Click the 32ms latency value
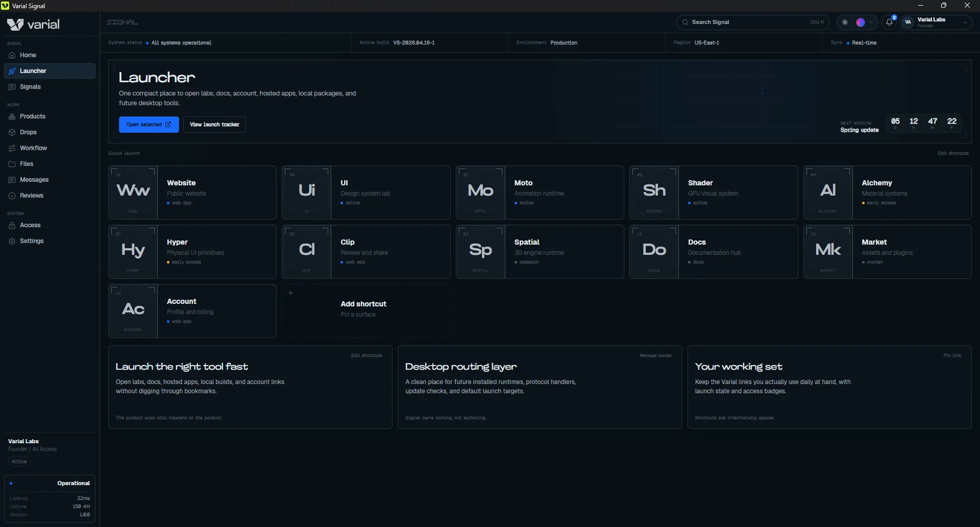 click(83, 498)
